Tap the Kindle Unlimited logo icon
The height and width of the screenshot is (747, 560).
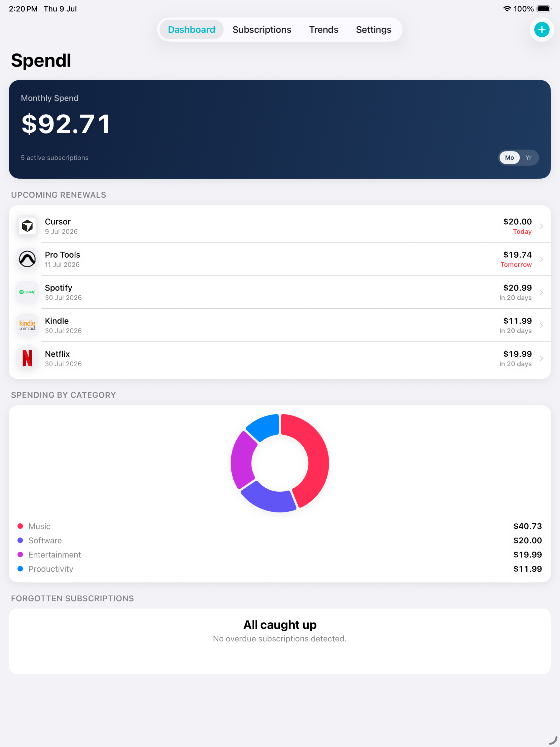click(x=27, y=325)
